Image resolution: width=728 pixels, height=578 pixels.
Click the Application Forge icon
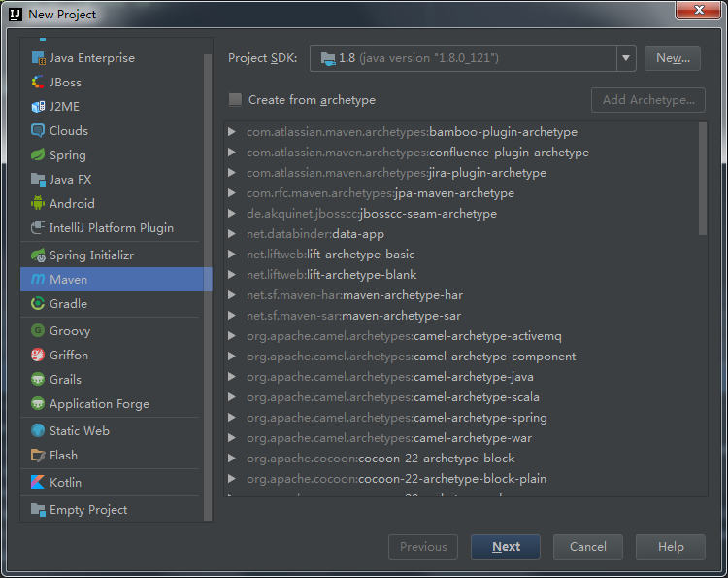[38, 403]
